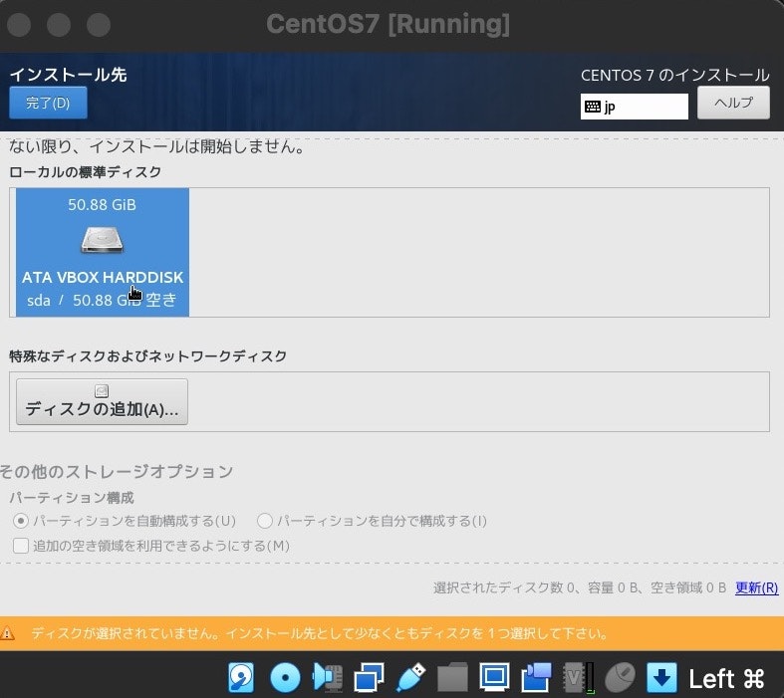The width and height of the screenshot is (784, 698).
Task: Click VirtualBox audio status icon
Action: pyautogui.click(x=327, y=678)
